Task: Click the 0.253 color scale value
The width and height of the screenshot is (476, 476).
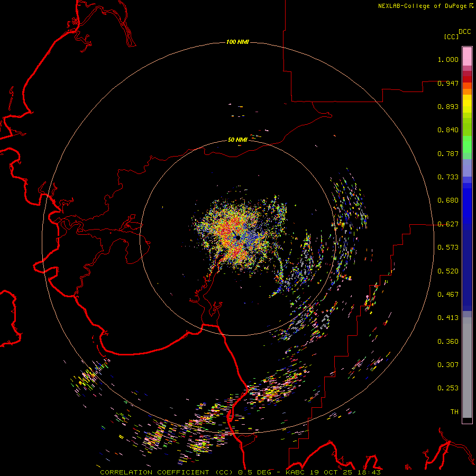Action: coord(448,388)
